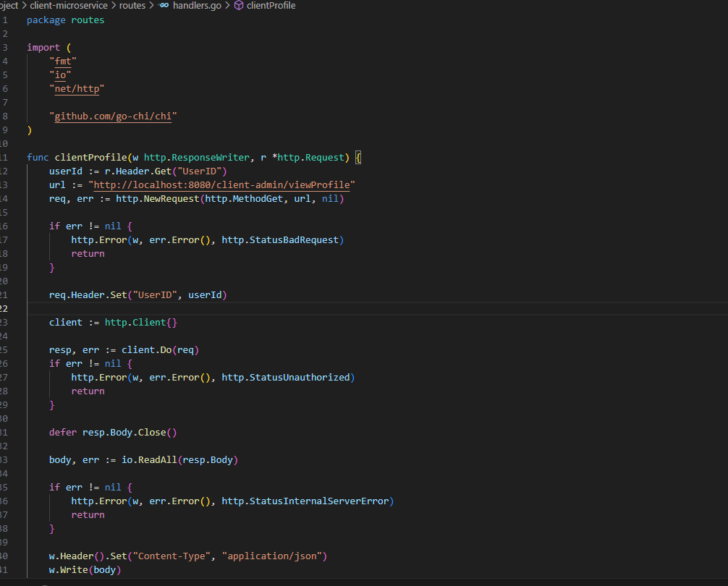The height and width of the screenshot is (586, 728).
Task: Select clientProfile symbol breadcrumb
Action: click(x=271, y=6)
